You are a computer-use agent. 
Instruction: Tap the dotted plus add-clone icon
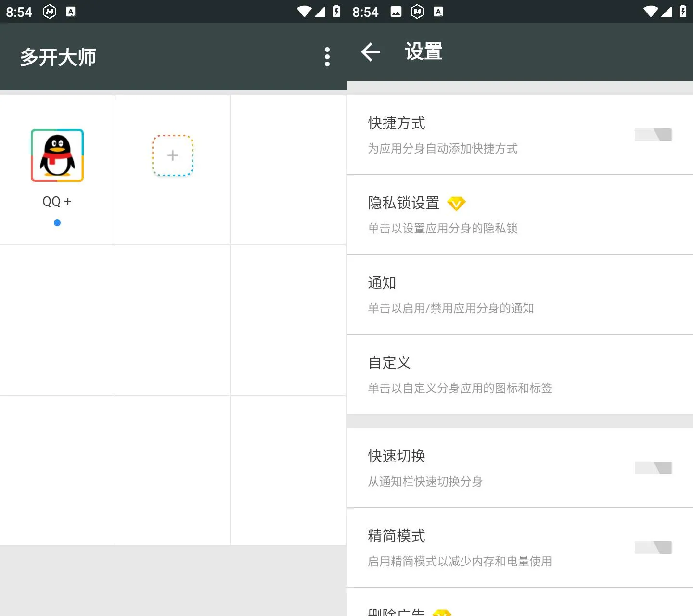click(x=173, y=155)
